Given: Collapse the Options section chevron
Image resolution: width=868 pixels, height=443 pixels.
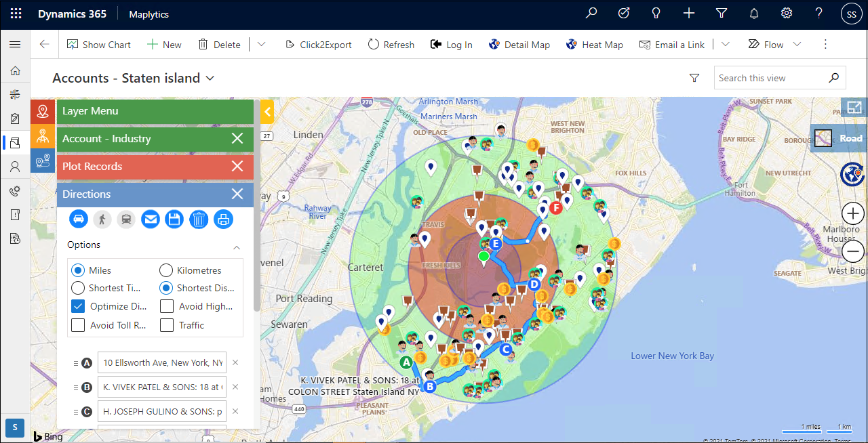Looking at the screenshot, I should pos(237,247).
